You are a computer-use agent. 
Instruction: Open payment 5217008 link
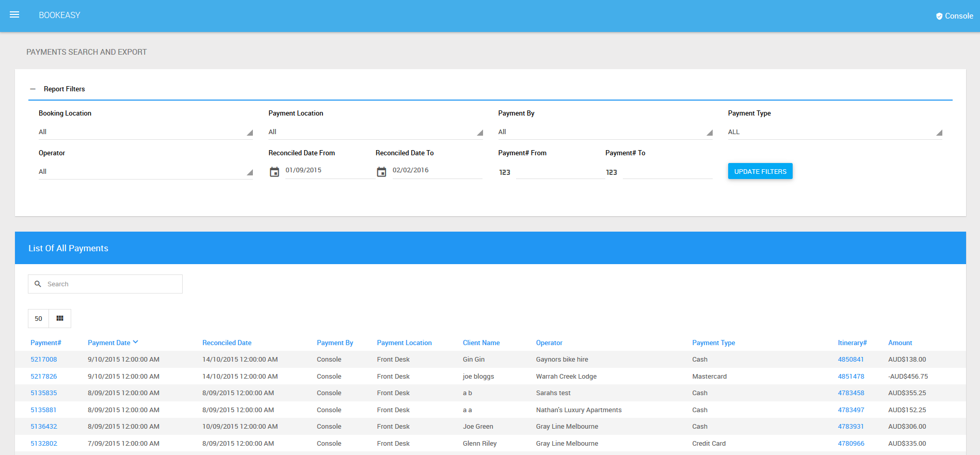[44, 360]
